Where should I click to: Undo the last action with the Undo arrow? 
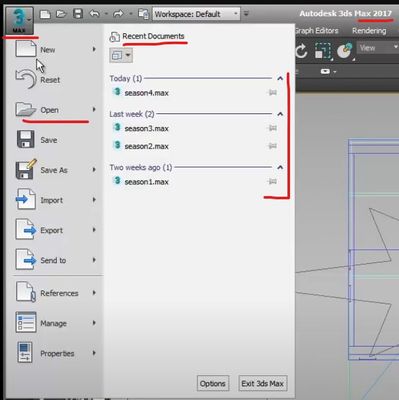(95, 14)
